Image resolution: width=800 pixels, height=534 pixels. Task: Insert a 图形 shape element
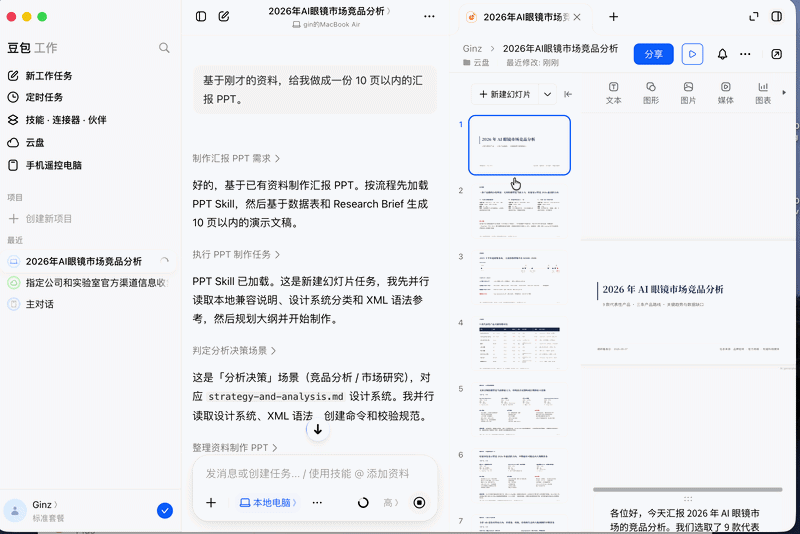coord(651,93)
